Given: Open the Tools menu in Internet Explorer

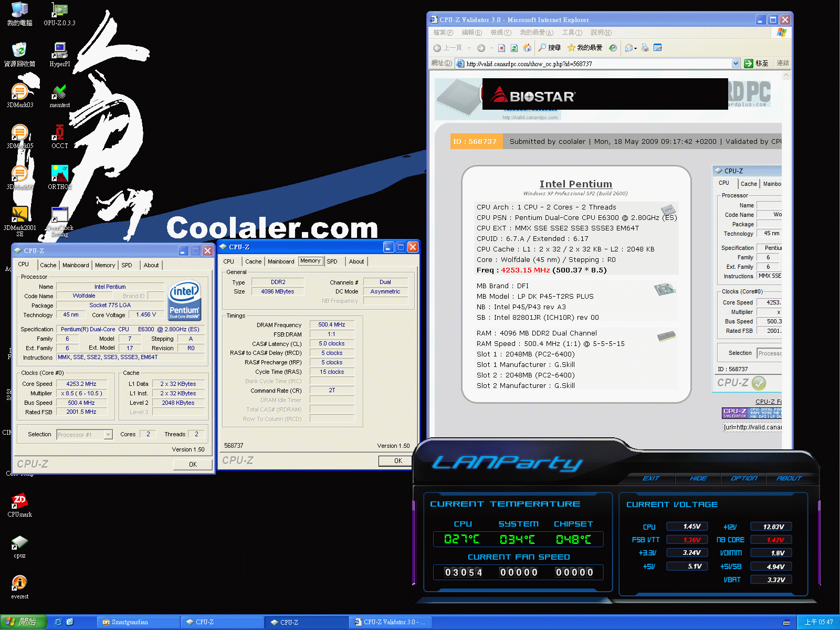Looking at the screenshot, I should point(572,33).
